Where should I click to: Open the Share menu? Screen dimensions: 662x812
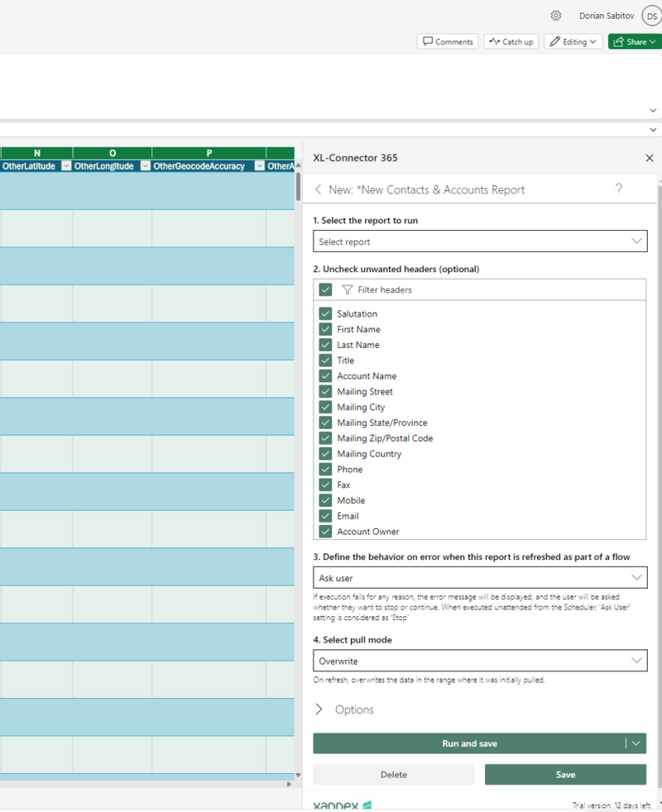635,41
